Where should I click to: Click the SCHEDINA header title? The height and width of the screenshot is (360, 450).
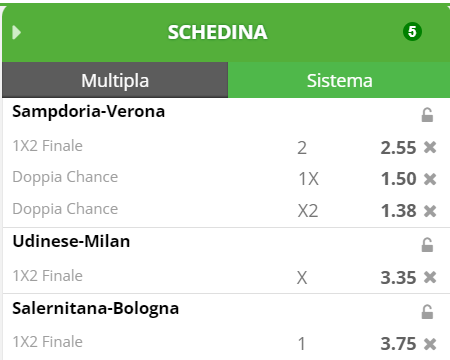click(217, 32)
